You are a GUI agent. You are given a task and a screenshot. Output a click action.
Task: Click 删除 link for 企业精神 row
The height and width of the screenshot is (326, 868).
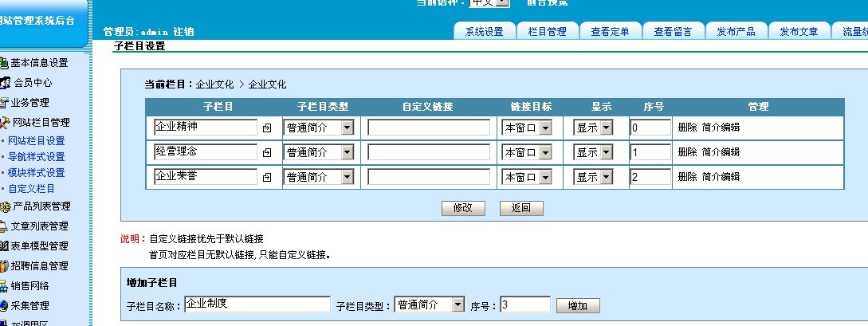[687, 128]
